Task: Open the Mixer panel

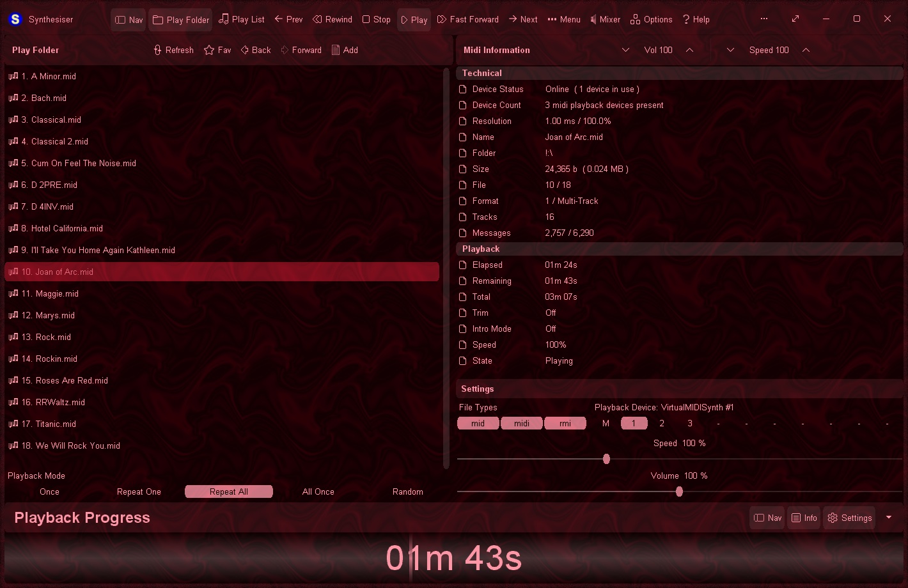Action: click(x=605, y=19)
